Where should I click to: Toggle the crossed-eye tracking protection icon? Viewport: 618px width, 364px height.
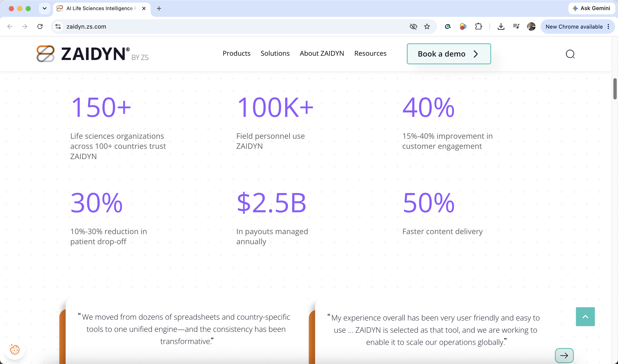413,26
